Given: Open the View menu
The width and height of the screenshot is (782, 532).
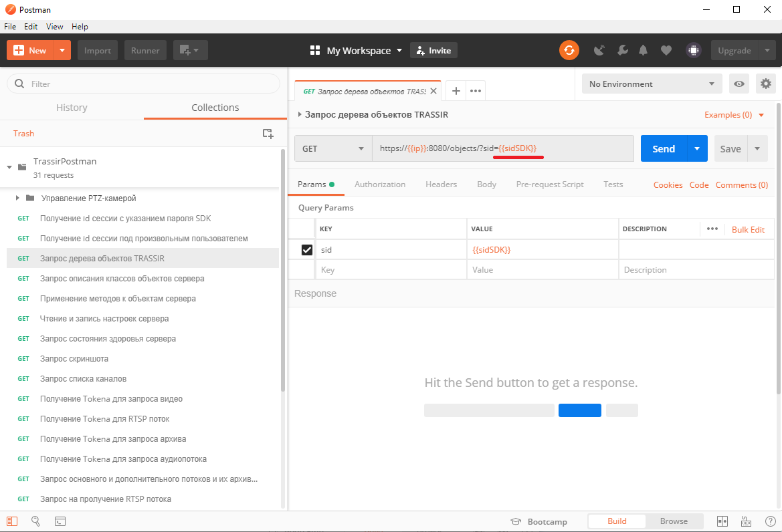Looking at the screenshot, I should coord(54,27).
